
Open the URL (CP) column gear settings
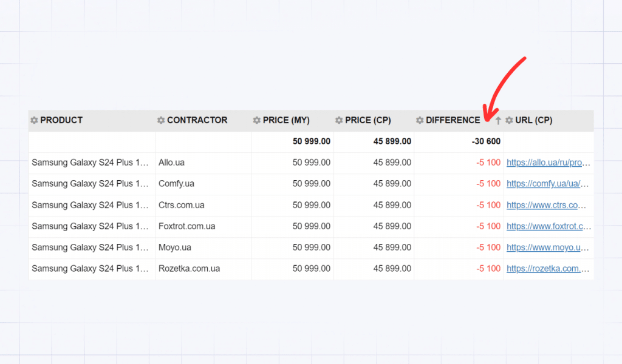tap(509, 120)
